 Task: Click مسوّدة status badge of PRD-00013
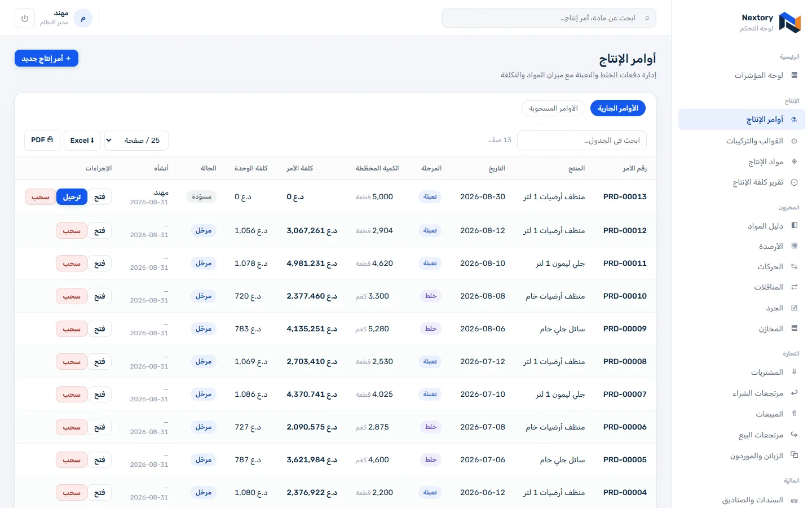(201, 197)
